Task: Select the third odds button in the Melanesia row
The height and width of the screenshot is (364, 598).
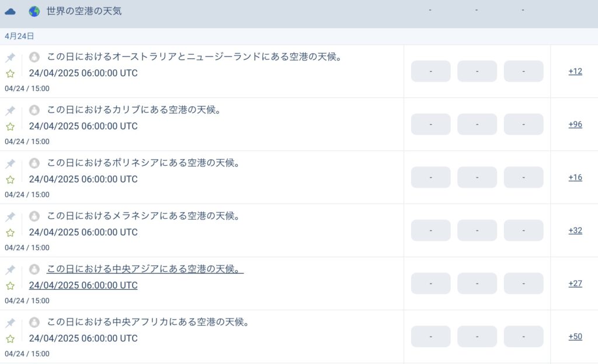Action: tap(523, 230)
